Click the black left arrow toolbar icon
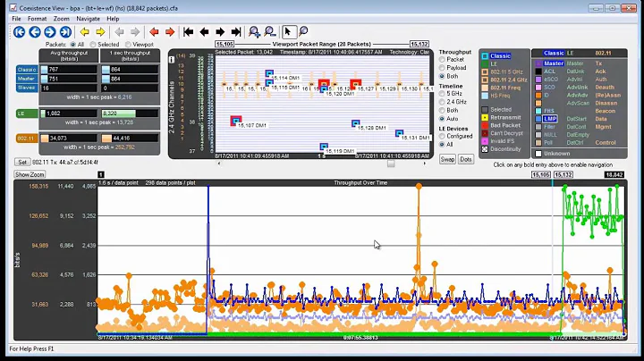The height and width of the screenshot is (361, 644). [x=204, y=32]
